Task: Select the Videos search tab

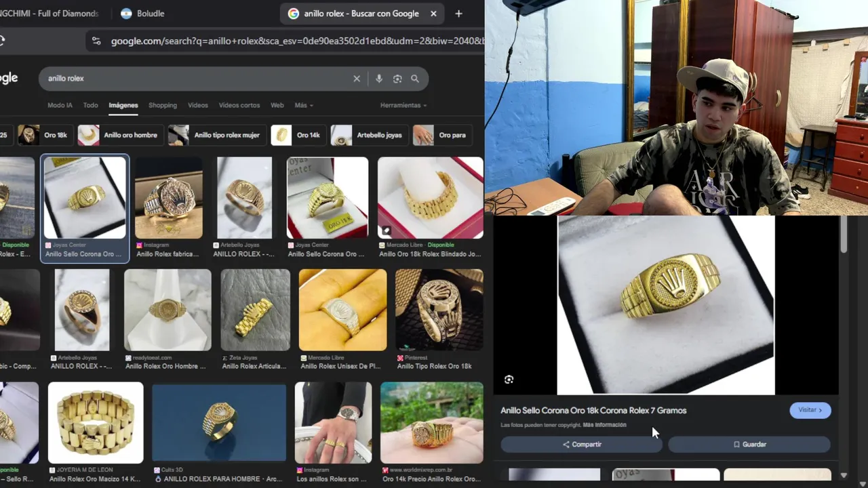Action: pyautogui.click(x=198, y=105)
